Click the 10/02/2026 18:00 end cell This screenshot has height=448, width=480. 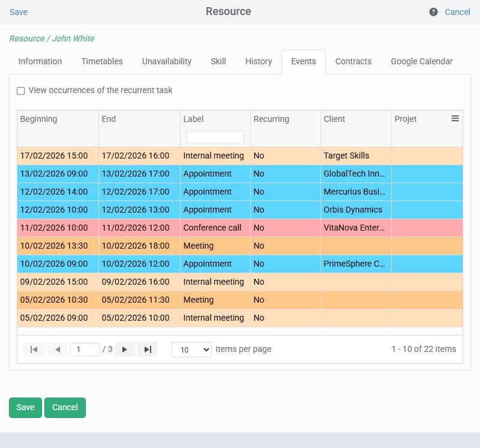139,246
